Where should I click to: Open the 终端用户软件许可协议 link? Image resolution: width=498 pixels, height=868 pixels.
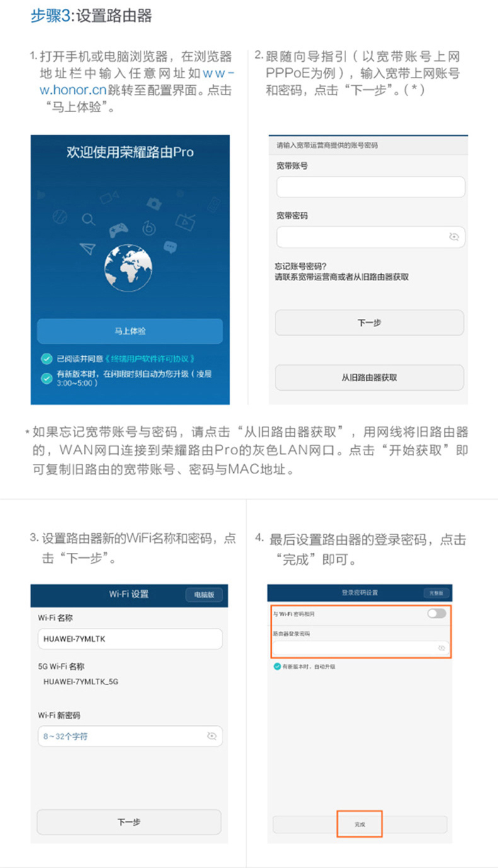pyautogui.click(x=152, y=359)
